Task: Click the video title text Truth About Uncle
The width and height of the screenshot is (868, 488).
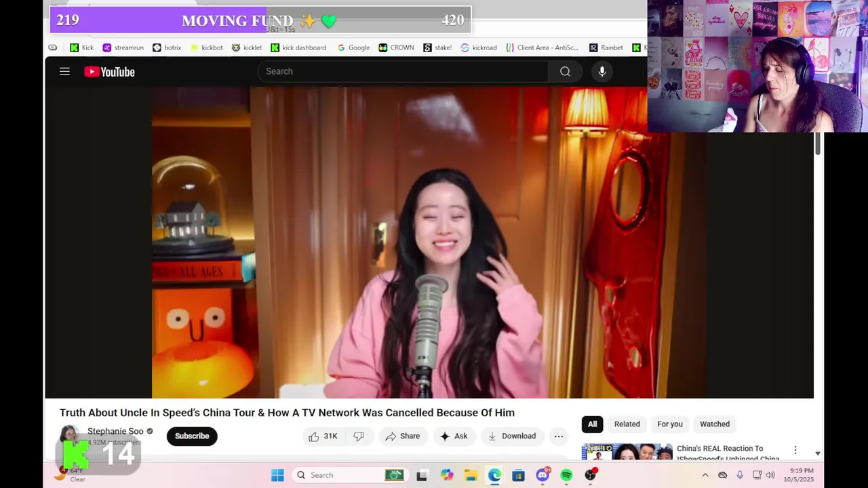Action: [x=287, y=413]
